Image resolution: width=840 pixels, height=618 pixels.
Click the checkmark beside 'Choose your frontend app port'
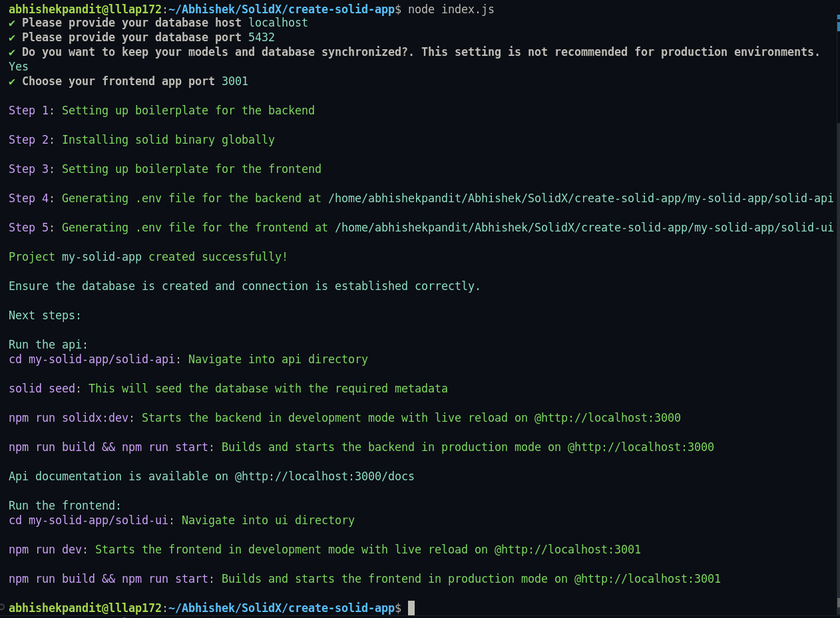tap(12, 81)
